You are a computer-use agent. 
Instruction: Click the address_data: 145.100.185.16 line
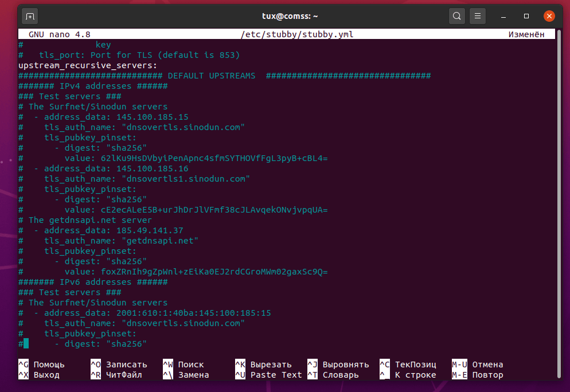click(x=103, y=168)
